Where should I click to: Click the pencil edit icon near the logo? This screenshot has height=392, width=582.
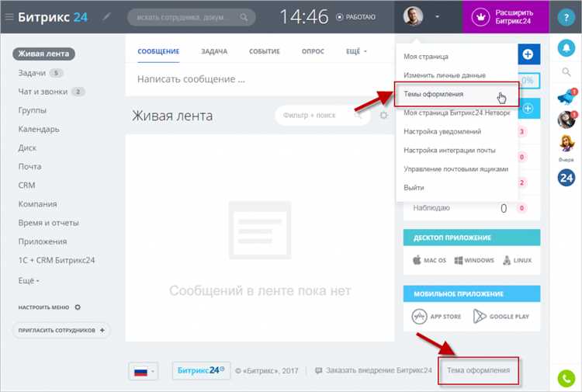click(x=106, y=17)
